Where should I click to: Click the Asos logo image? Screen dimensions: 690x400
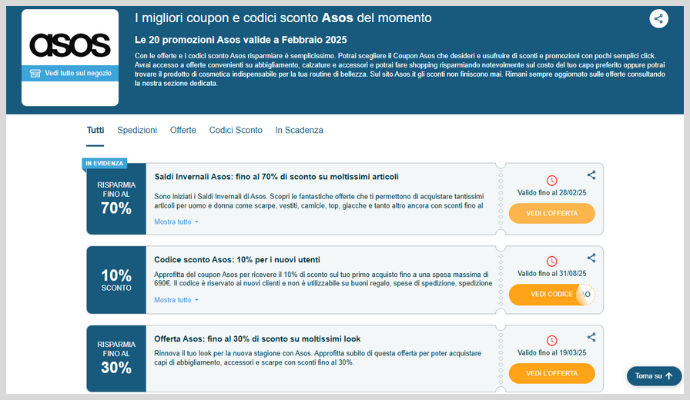click(70, 45)
